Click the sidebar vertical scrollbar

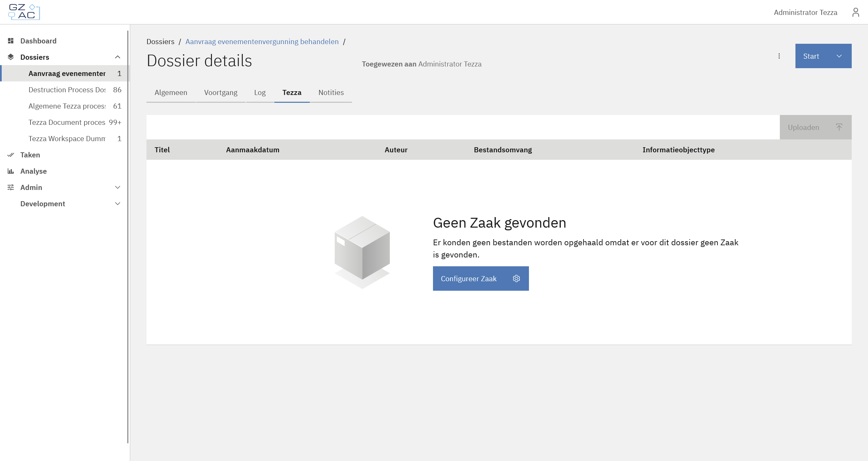coord(128,237)
